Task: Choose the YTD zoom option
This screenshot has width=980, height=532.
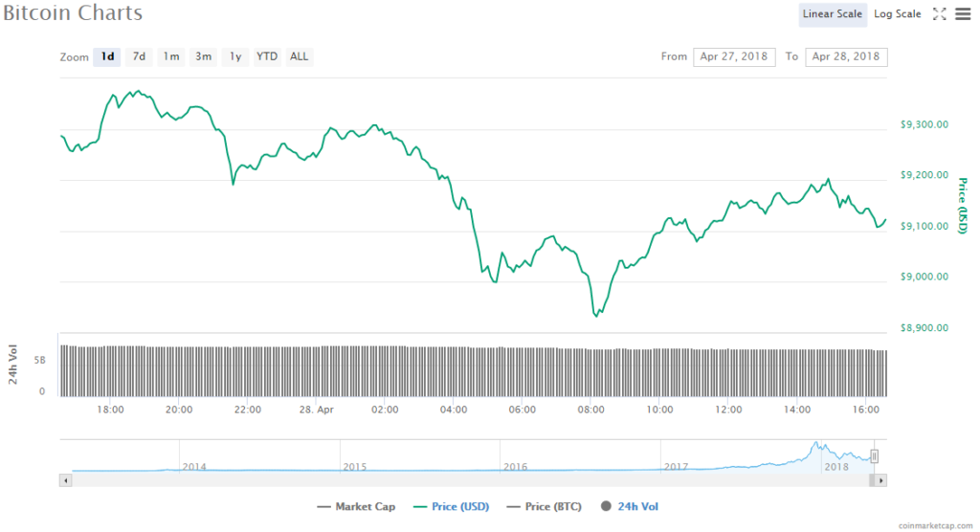Action: (267, 56)
